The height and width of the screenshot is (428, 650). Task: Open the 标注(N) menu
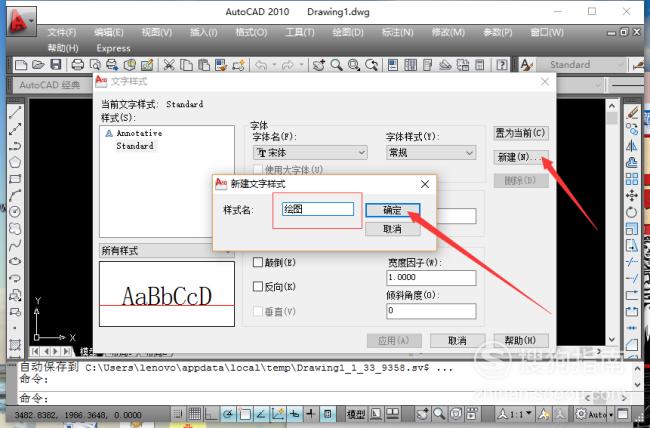[398, 32]
